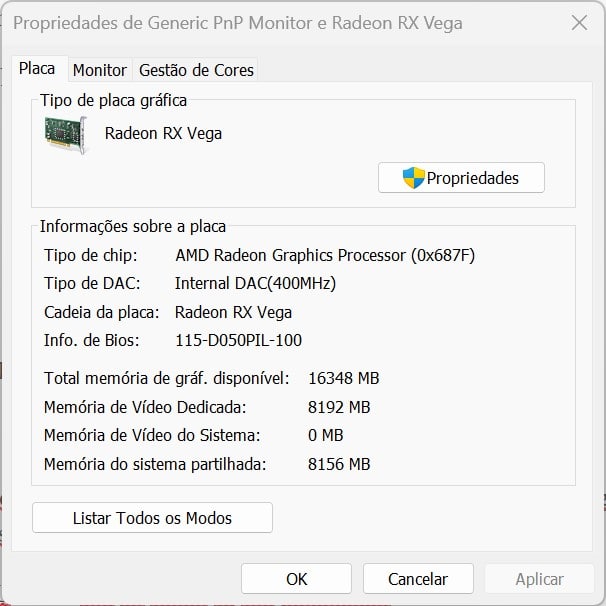Screen dimensions: 606x606
Task: Select the chip type value 0x687F
Action: (443, 255)
